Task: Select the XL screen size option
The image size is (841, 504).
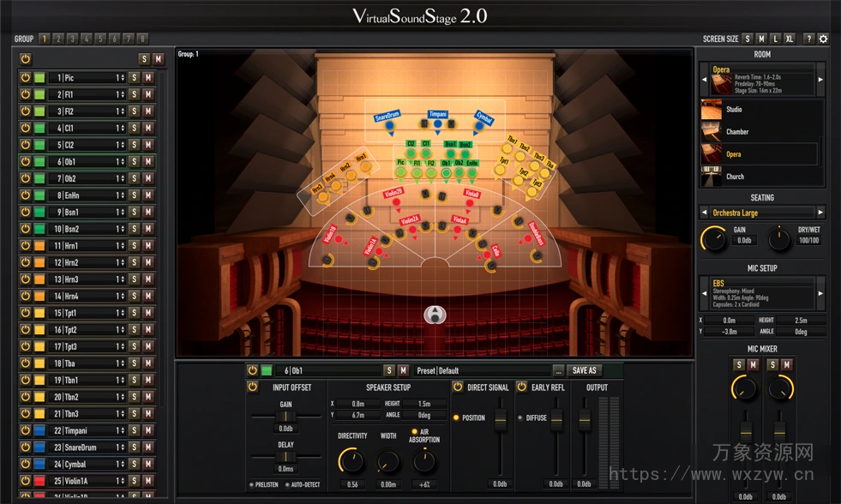Action: point(790,39)
